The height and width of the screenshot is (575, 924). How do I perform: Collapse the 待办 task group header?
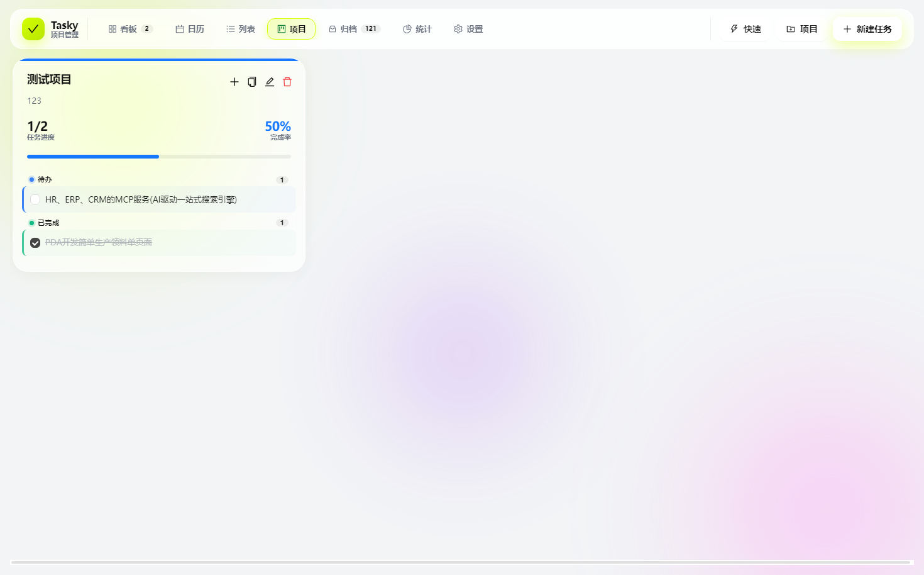[x=159, y=179]
